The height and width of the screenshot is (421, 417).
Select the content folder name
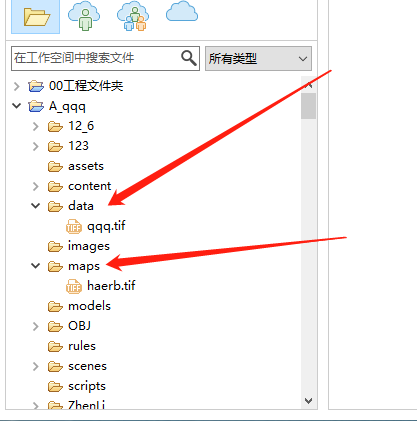[x=90, y=186]
